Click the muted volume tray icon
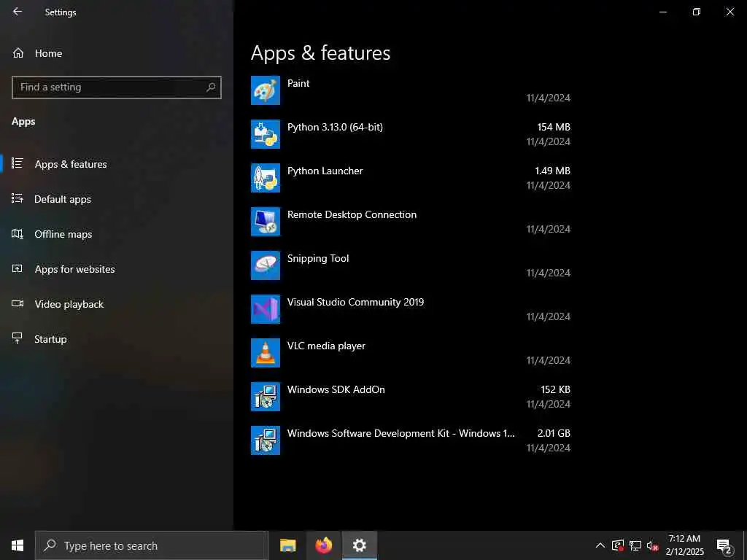Viewport: 747px width, 560px height. click(x=653, y=545)
